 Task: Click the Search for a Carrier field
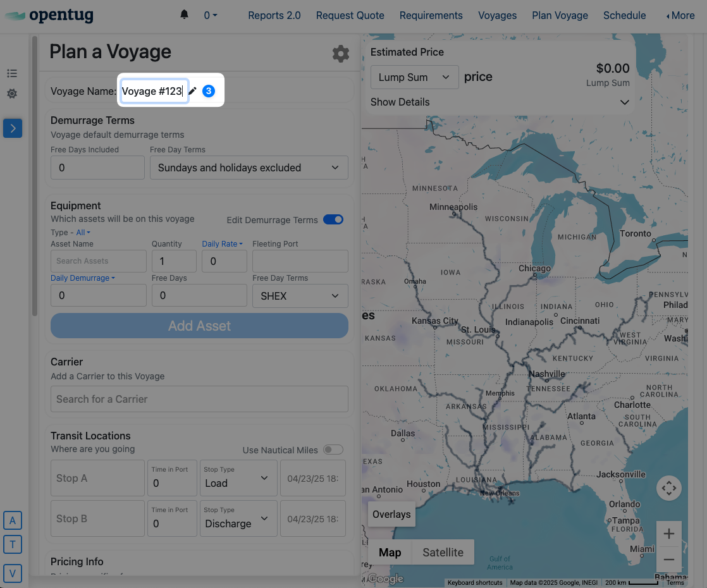pos(199,399)
